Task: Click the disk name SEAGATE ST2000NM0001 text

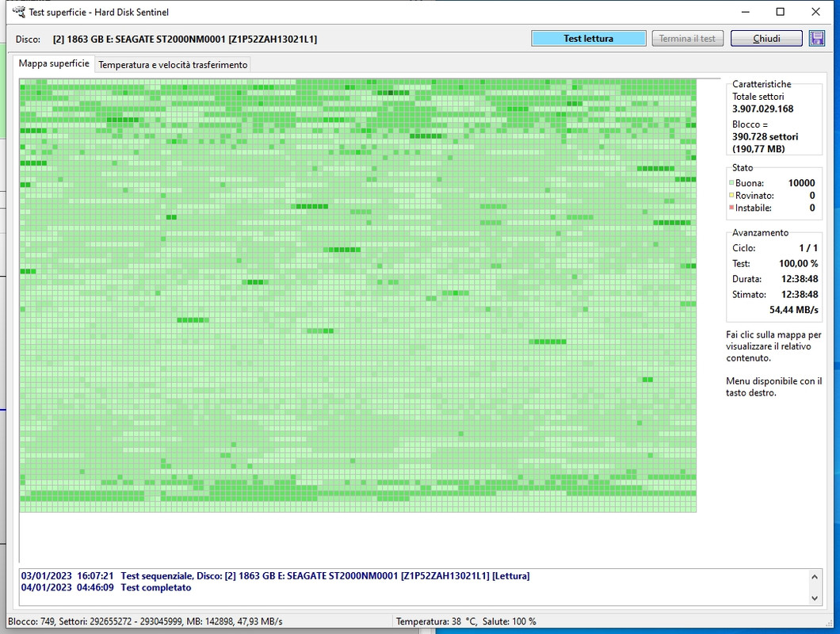Action: point(185,39)
